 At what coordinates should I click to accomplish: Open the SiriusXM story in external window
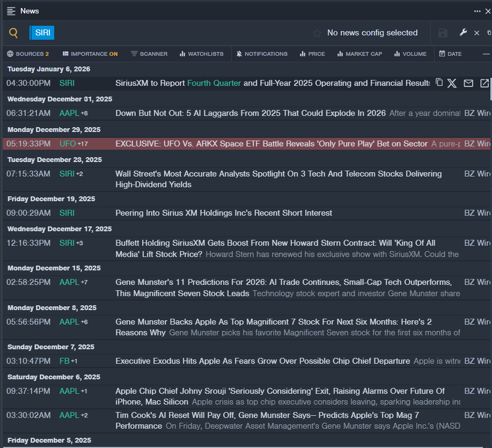[x=484, y=83]
